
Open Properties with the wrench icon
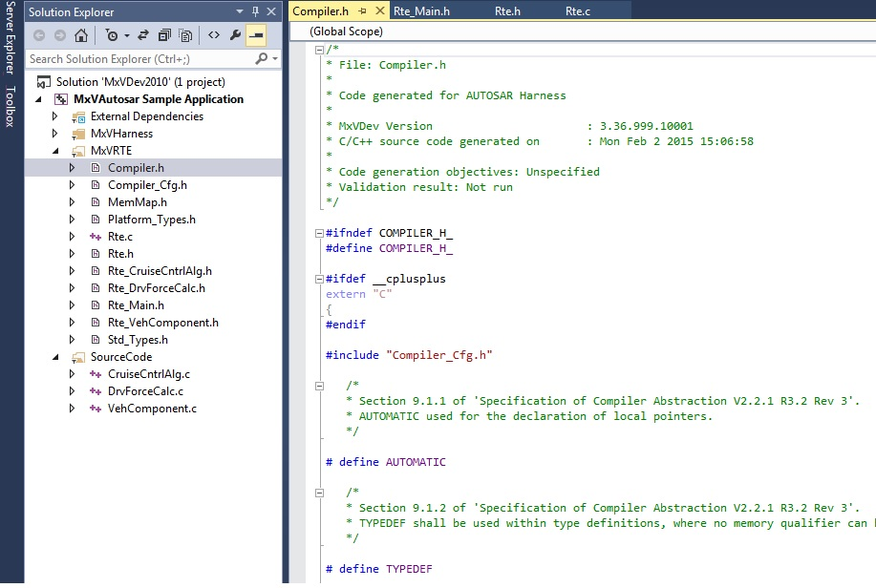pyautogui.click(x=235, y=35)
